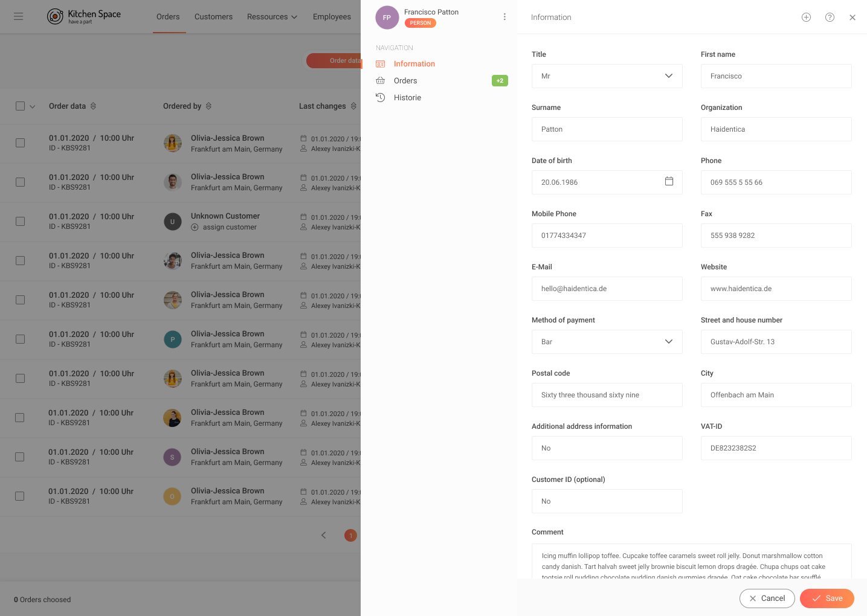
Task: Select the Unknown Customer order checkbox
Action: (x=20, y=222)
